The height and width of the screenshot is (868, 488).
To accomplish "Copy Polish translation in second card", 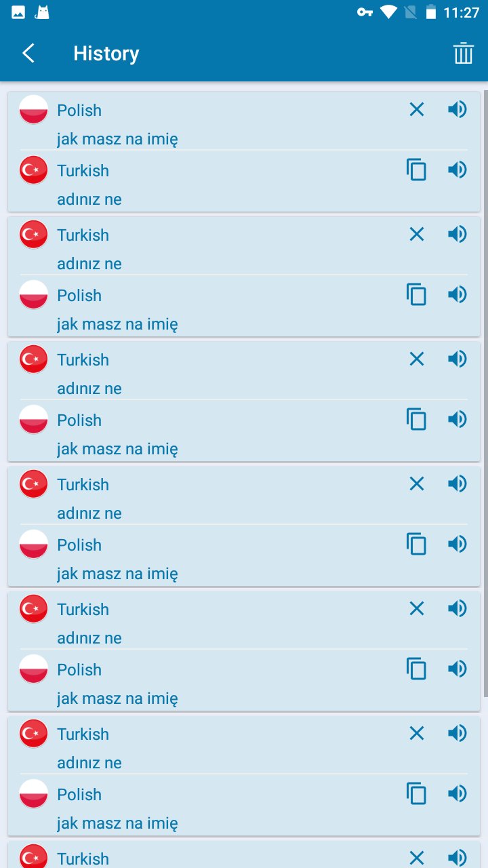I will 416,294.
